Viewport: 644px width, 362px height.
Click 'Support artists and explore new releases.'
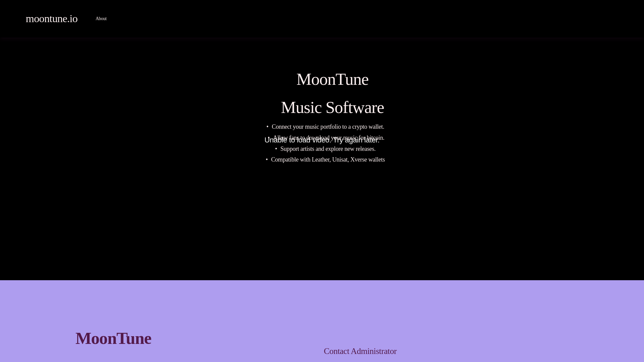point(328,149)
